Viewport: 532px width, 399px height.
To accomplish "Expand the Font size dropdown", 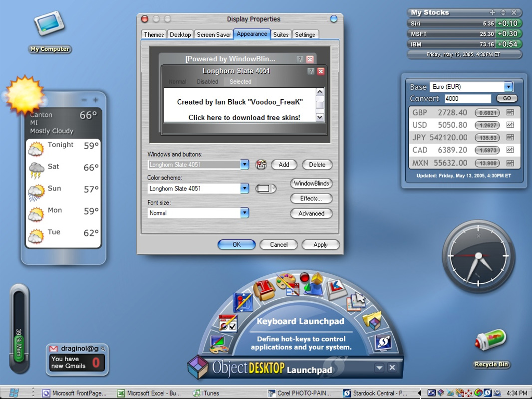I will coord(245,213).
